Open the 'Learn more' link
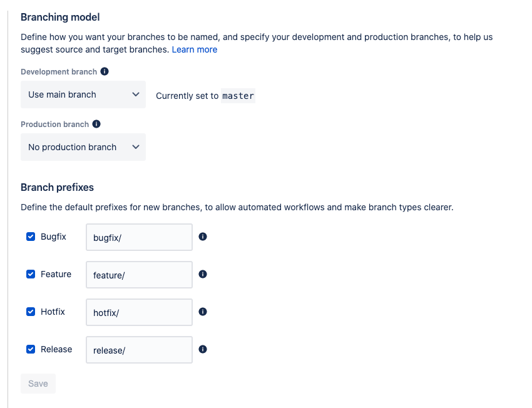532x408 pixels. (x=195, y=49)
